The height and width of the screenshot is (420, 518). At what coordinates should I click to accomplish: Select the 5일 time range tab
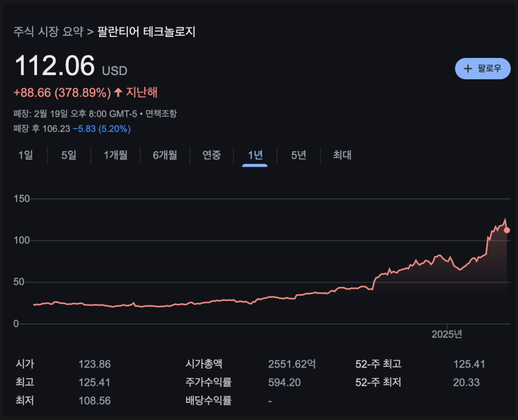[69, 155]
